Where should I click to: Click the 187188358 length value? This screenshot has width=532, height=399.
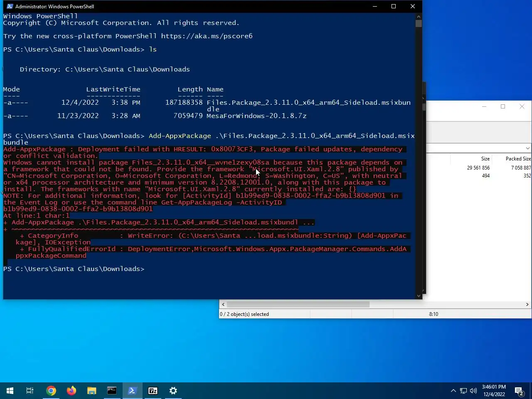[184, 103]
